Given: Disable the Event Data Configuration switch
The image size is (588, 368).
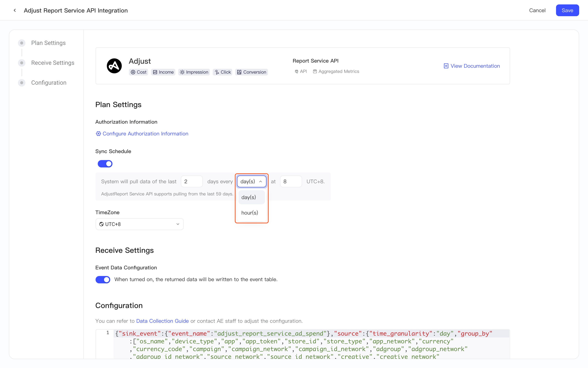Looking at the screenshot, I should pos(103,279).
